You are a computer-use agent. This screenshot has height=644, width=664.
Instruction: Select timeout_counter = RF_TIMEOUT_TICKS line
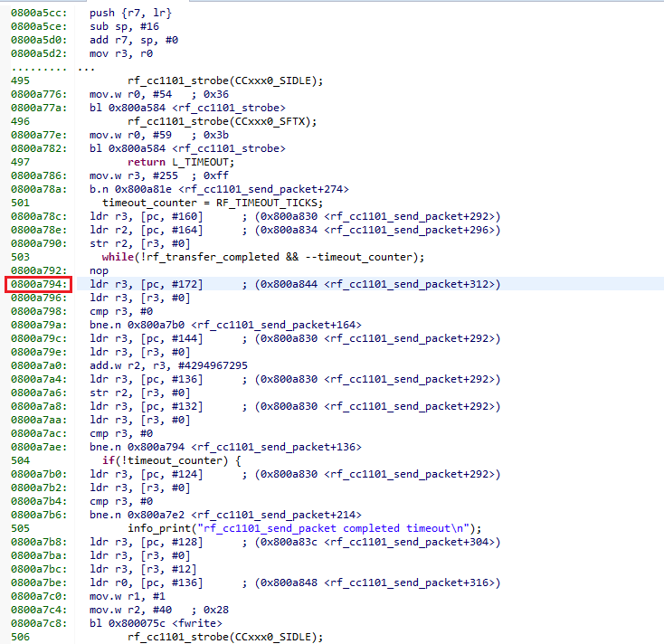(x=213, y=203)
